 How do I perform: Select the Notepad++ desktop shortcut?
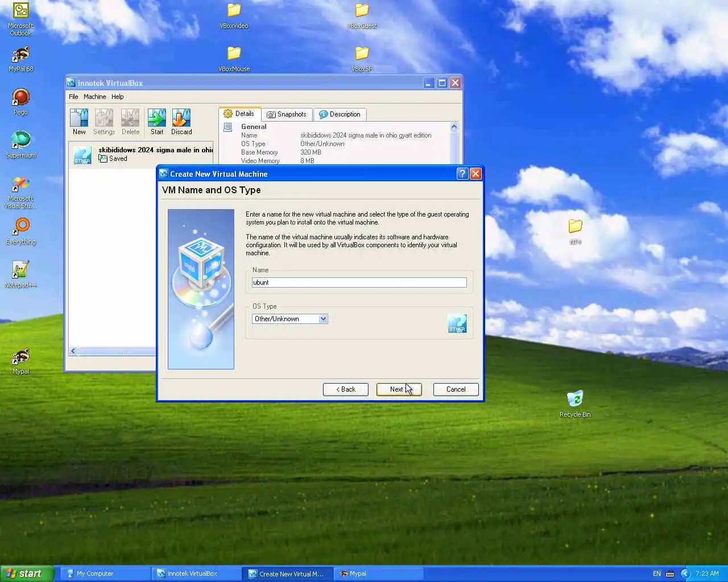click(20, 275)
